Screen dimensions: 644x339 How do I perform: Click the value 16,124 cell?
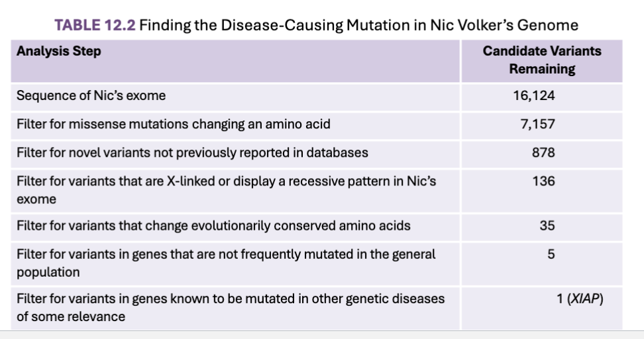click(x=542, y=97)
